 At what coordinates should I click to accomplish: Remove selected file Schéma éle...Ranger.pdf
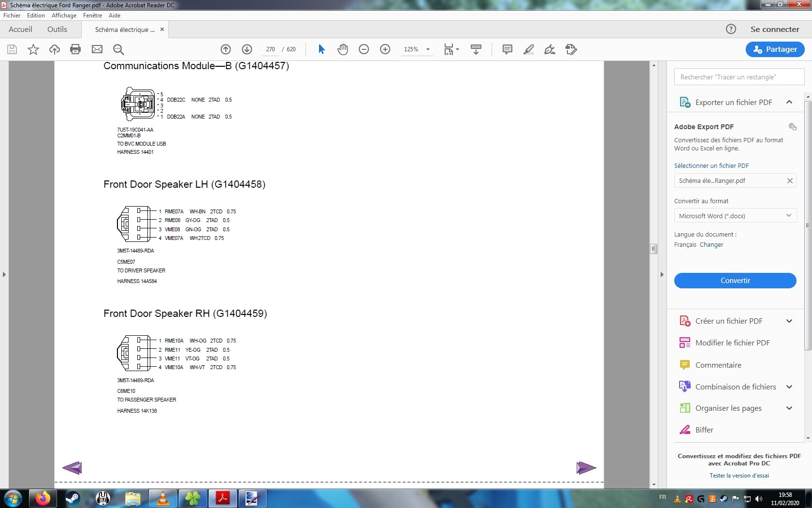790,180
